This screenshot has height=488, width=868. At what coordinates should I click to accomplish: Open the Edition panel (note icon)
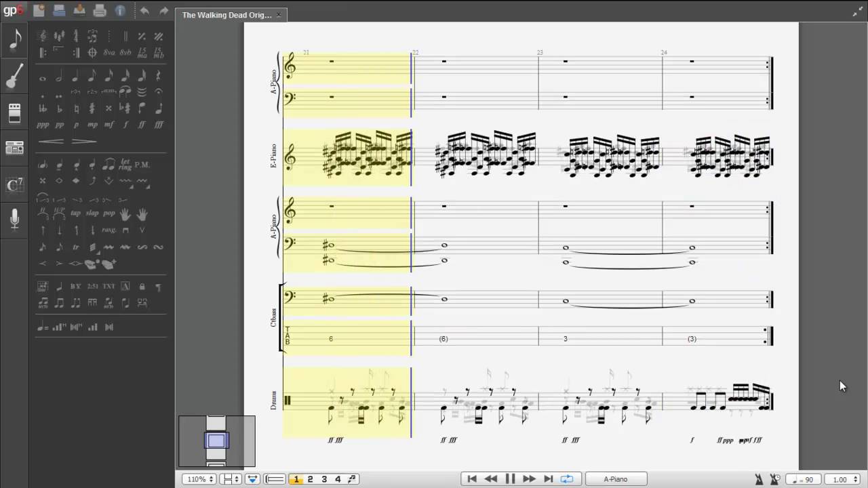tap(14, 39)
